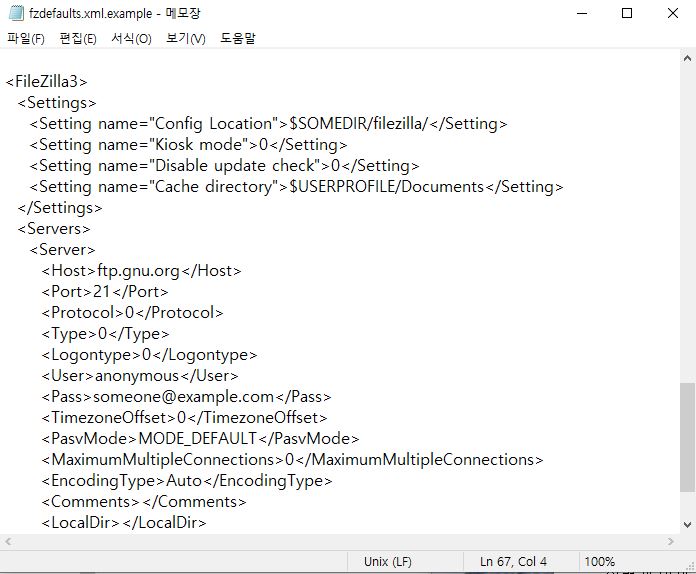Close the Notepad window

point(673,13)
